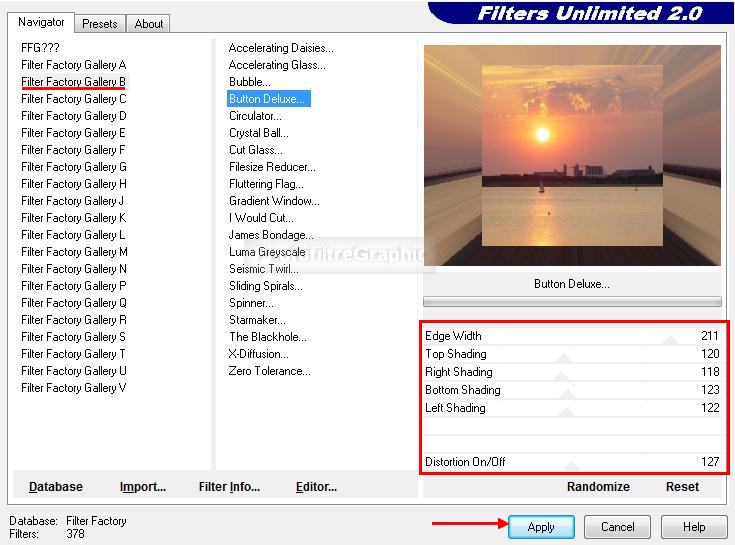Pick the Zero Tolerance filter
This screenshot has width=735, height=545.
[x=269, y=371]
